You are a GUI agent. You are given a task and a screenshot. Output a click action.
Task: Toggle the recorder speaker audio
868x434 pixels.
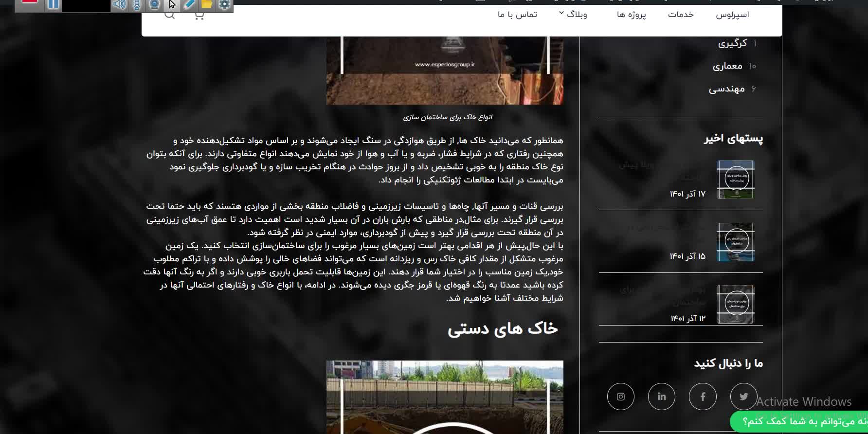pos(119,5)
